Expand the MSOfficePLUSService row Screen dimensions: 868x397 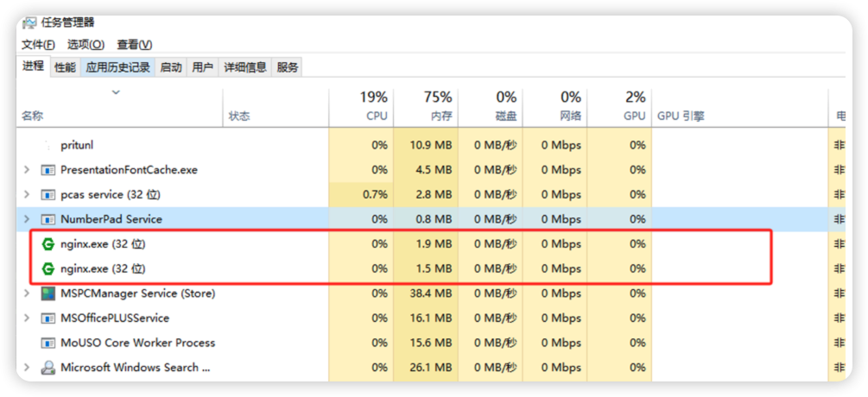click(27, 318)
